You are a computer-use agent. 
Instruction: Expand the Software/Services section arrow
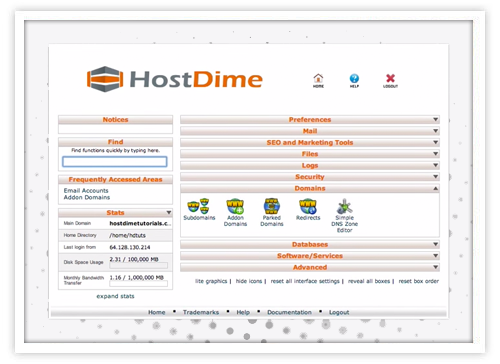[435, 256]
